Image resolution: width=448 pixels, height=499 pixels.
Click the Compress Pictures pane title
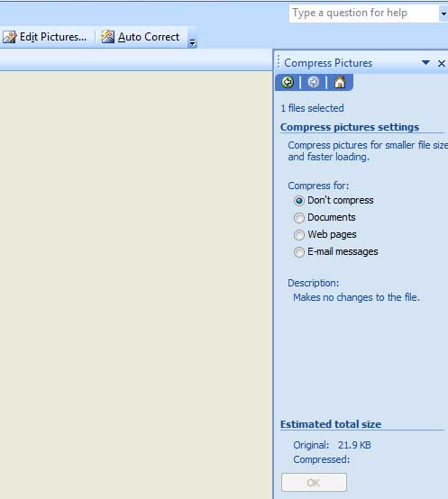(328, 63)
